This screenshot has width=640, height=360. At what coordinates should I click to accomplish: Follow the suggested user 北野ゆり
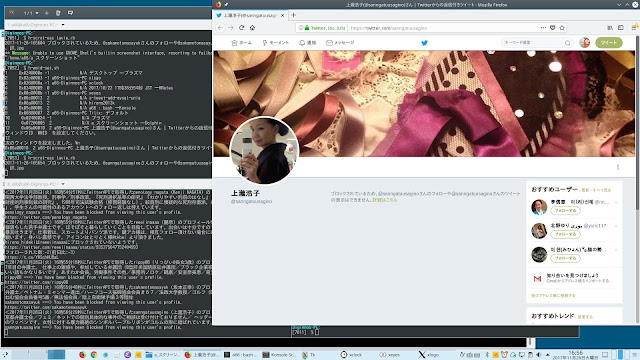(565, 234)
